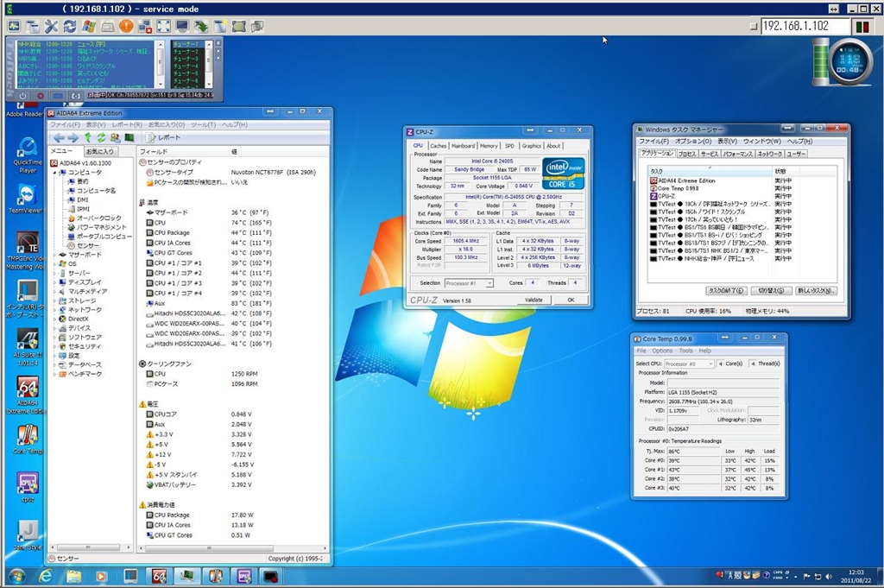Select the センサー item in AIDA64 tree
884x588 pixels.
(83, 246)
